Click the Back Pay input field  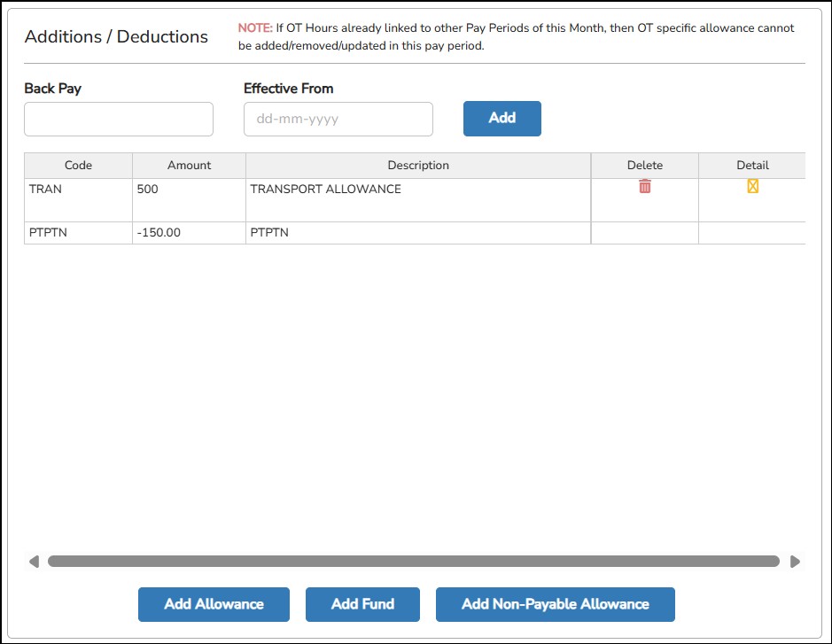click(x=119, y=119)
